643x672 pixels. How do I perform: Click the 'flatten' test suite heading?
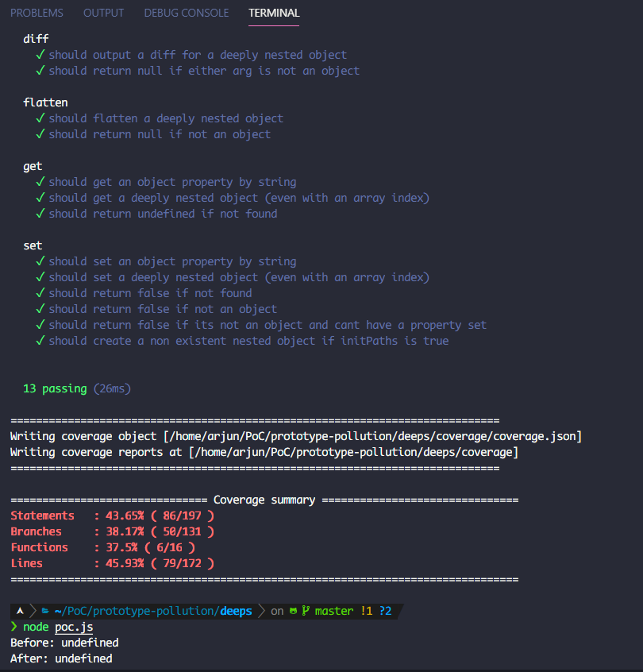click(45, 102)
